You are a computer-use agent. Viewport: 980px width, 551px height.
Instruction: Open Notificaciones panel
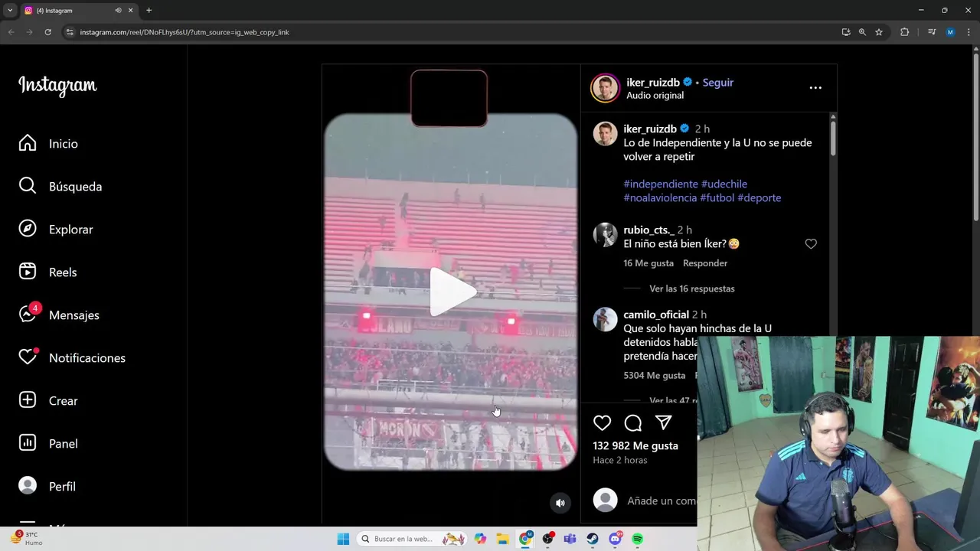click(x=72, y=358)
